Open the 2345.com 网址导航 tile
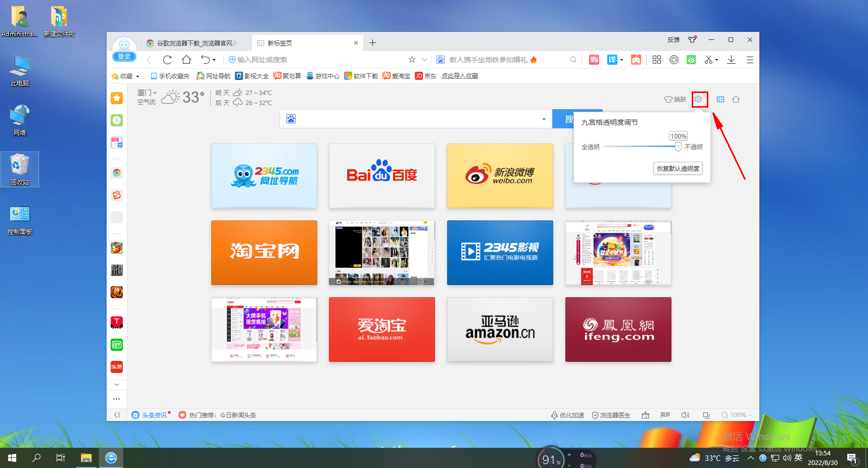 (264, 176)
